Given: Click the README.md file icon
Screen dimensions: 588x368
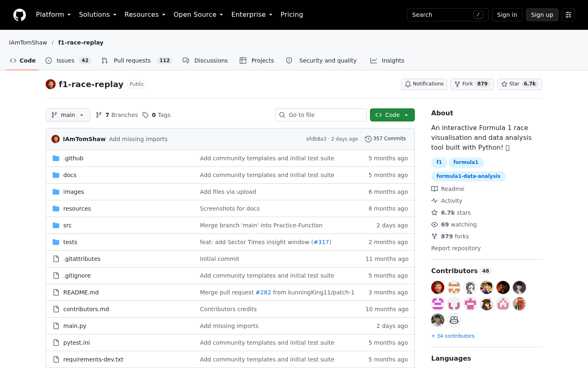Looking at the screenshot, I should pos(56,292).
